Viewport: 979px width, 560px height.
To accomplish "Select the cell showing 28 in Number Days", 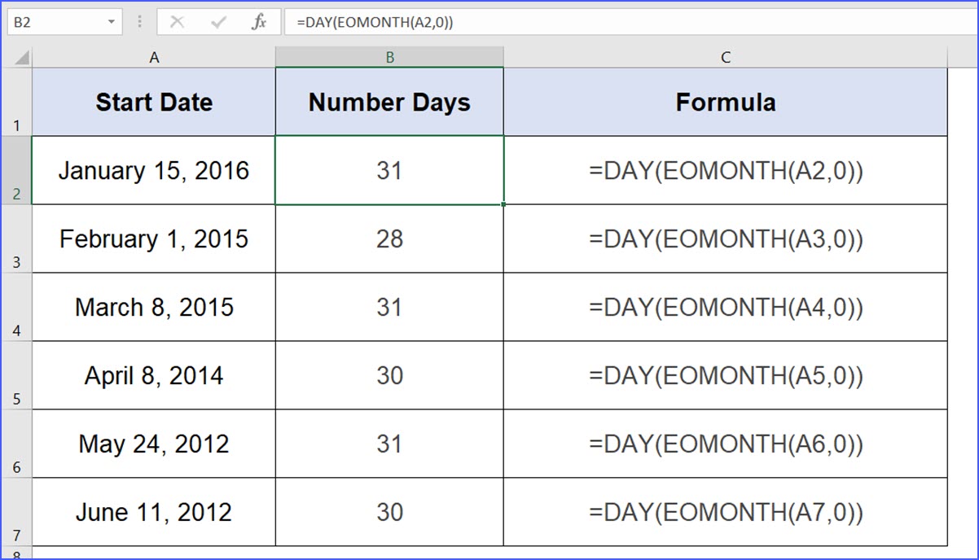I will coord(389,238).
